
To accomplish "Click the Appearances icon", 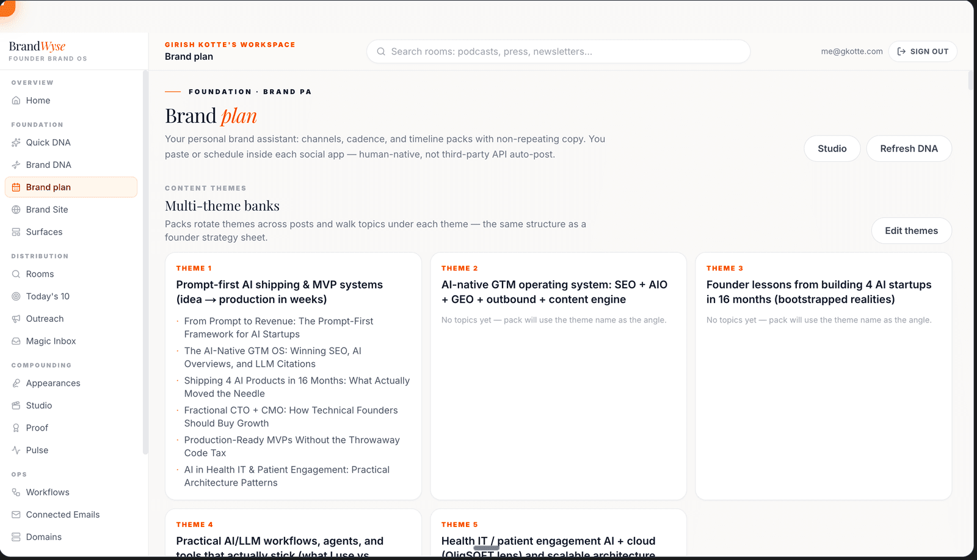I will 16,384.
